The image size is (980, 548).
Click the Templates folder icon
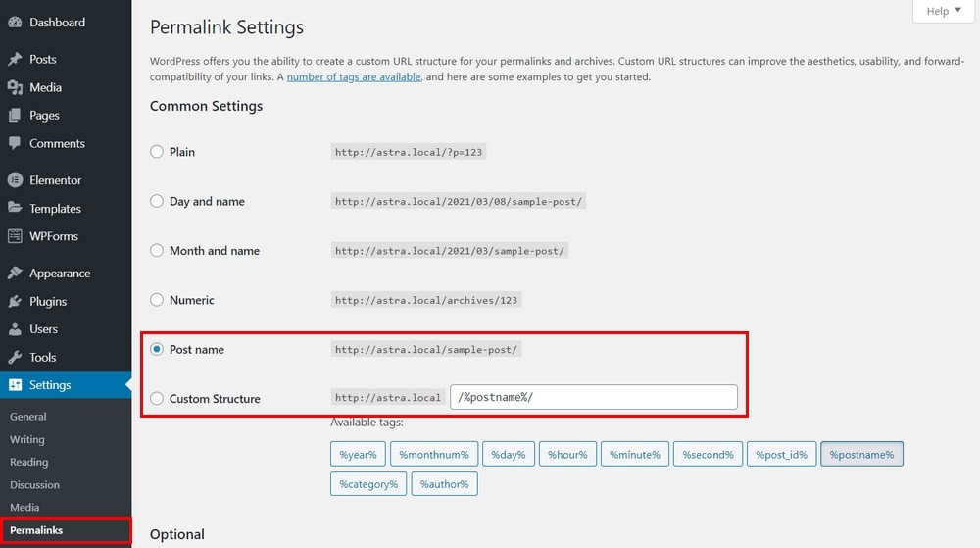[15, 208]
